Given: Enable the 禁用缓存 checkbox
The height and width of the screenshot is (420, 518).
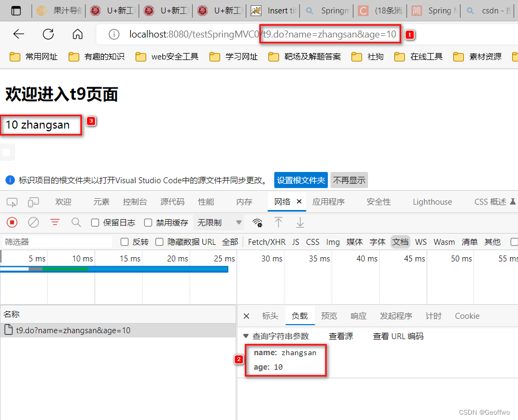Looking at the screenshot, I should click(x=147, y=222).
